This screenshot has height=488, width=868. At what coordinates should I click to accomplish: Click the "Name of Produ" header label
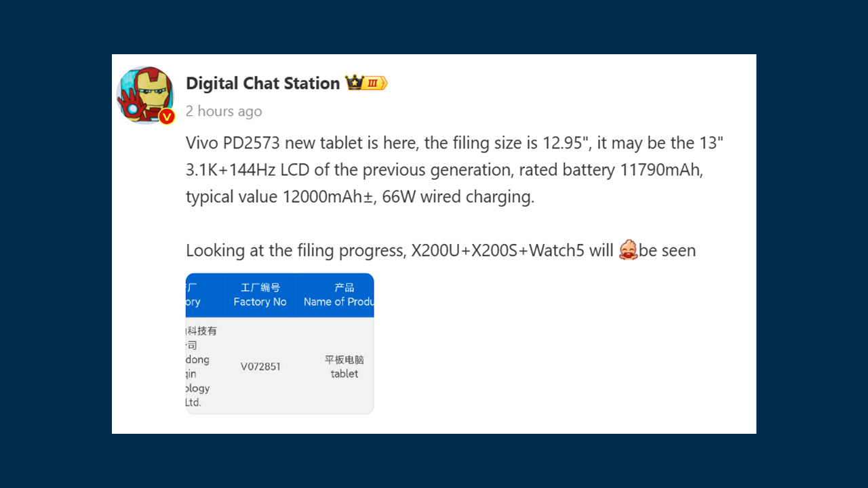coord(338,302)
